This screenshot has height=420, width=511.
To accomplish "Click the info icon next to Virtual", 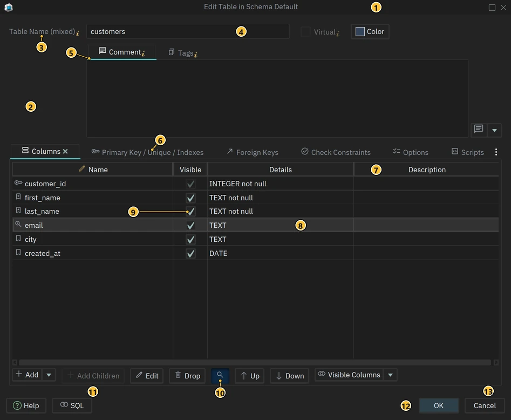I will [x=338, y=33].
